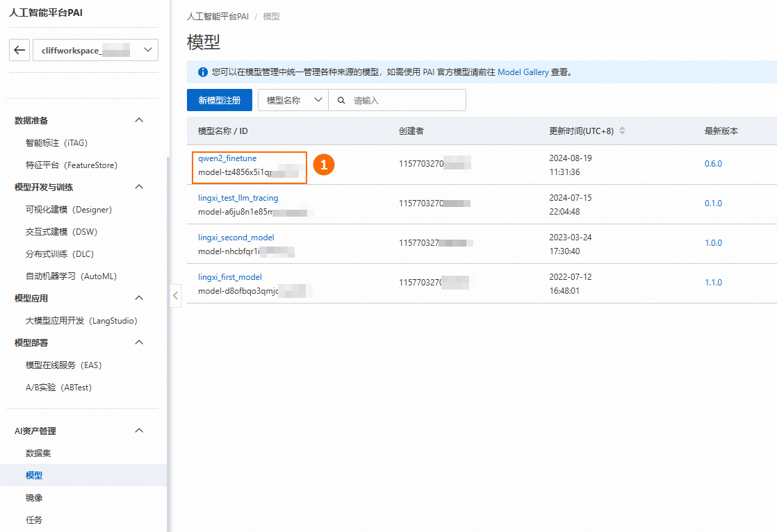
Task: Click the 人工智能平台PAI breadcrumb link
Action: 218,17
